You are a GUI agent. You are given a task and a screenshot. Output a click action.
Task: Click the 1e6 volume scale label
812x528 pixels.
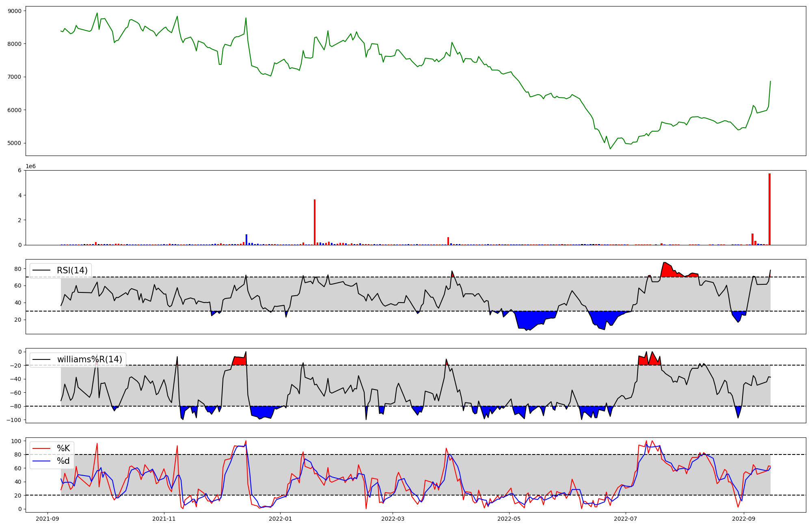tap(30, 167)
